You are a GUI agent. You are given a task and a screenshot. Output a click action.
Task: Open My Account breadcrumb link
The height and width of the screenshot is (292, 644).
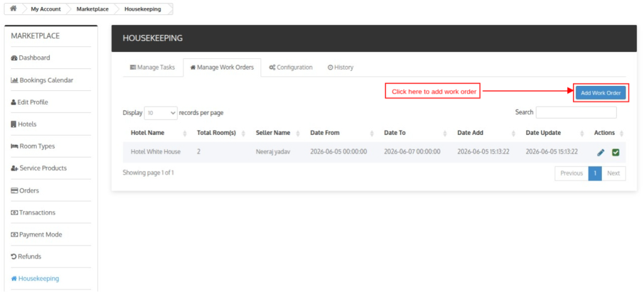[45, 9]
